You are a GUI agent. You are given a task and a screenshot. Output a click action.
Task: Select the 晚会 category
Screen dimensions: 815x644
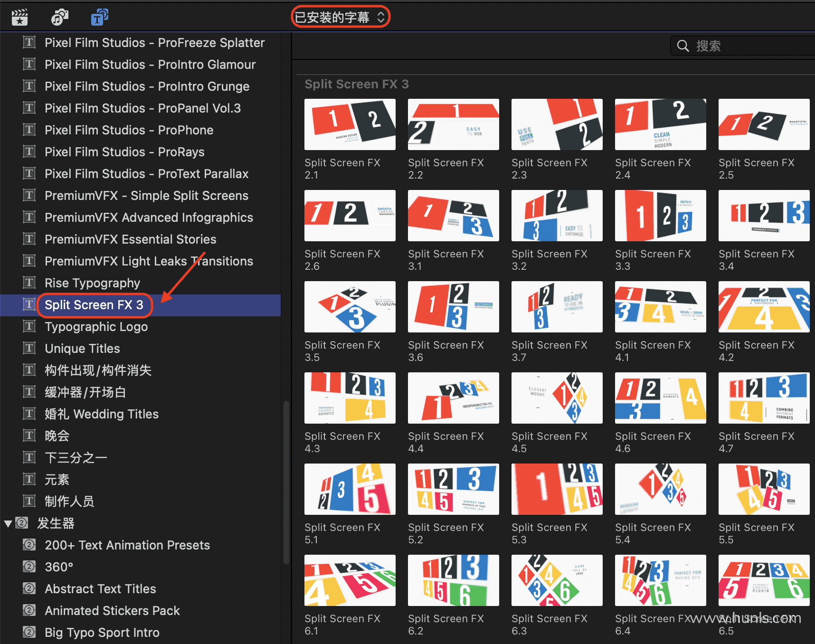click(57, 436)
